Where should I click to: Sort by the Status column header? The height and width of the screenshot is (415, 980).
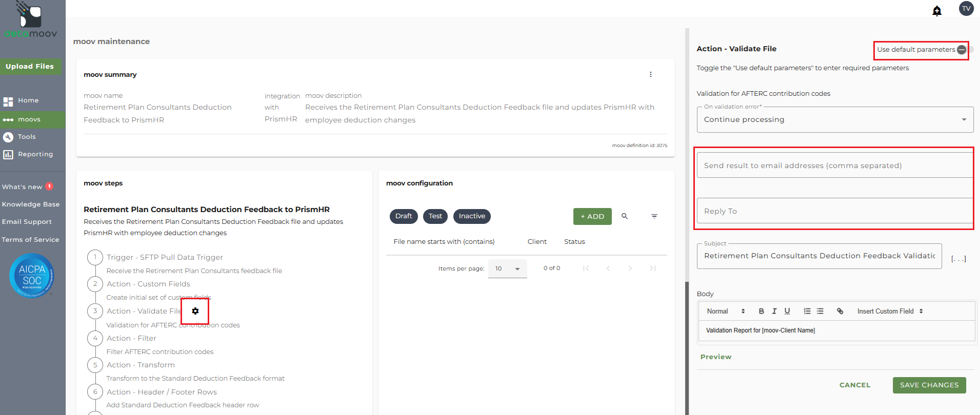coord(574,242)
